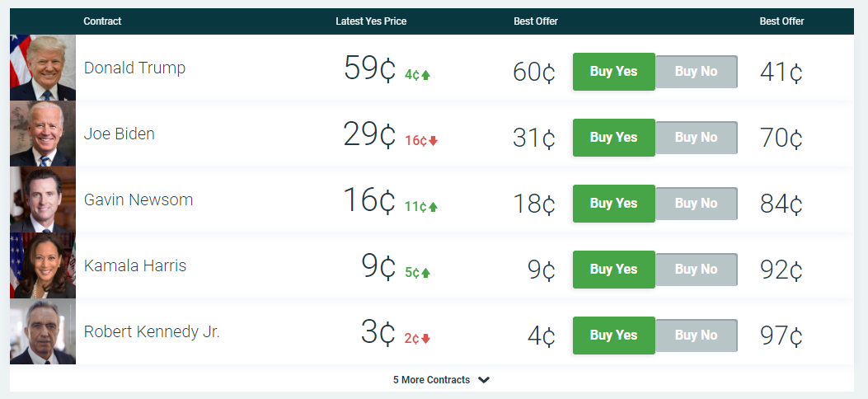
Task: Click Buy No for Joe Biden
Action: pyautogui.click(x=697, y=137)
